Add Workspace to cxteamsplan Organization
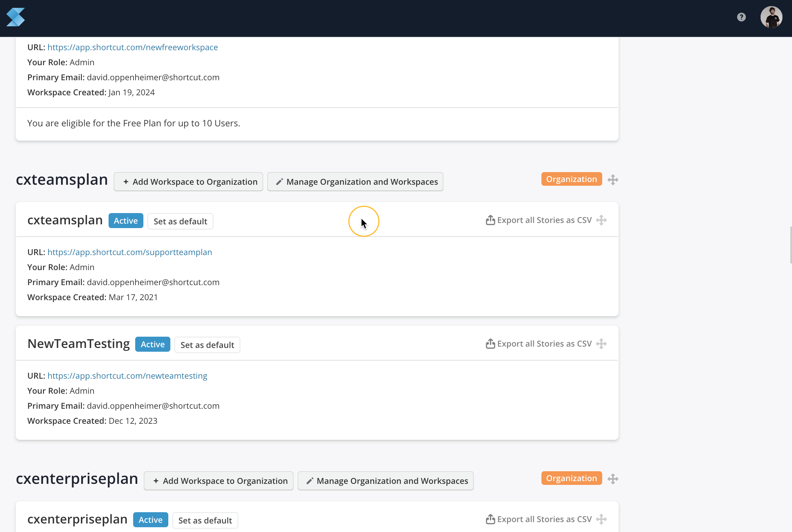Screen dimensions: 792x532 click(x=188, y=182)
